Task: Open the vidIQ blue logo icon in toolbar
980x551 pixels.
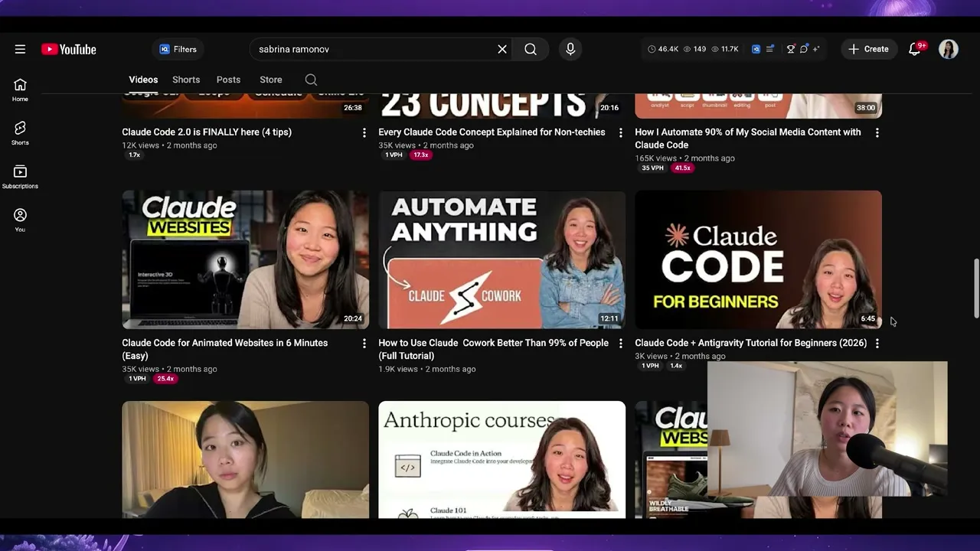Action: tap(756, 49)
